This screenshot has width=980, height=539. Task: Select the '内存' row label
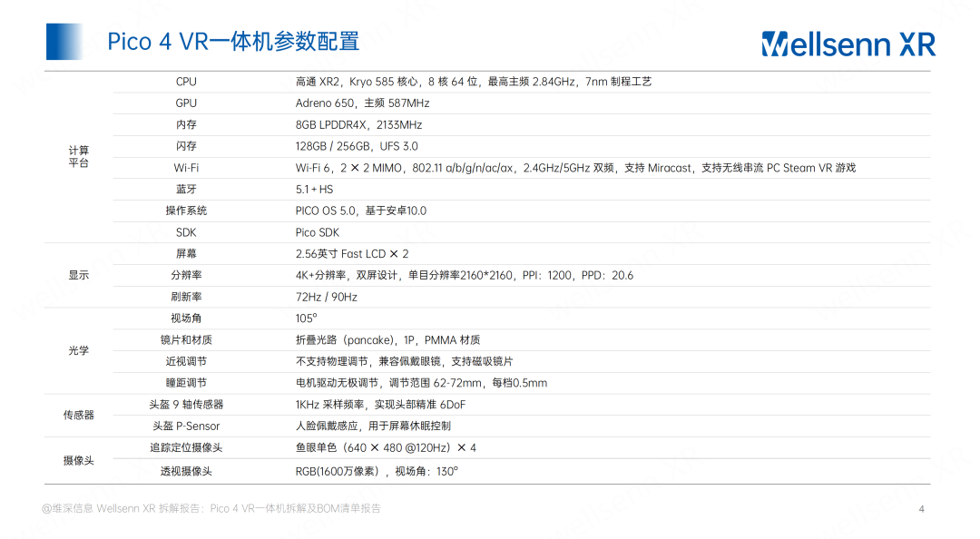tap(186, 125)
